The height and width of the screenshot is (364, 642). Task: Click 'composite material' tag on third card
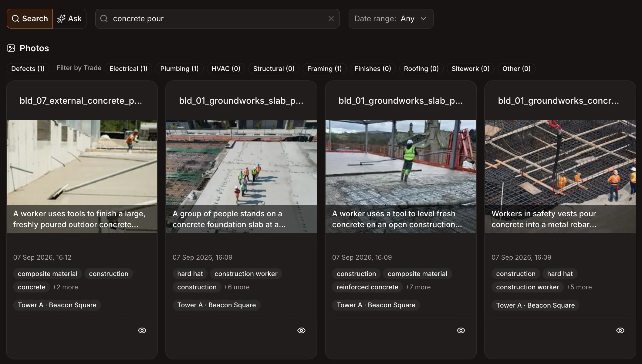pos(417,274)
